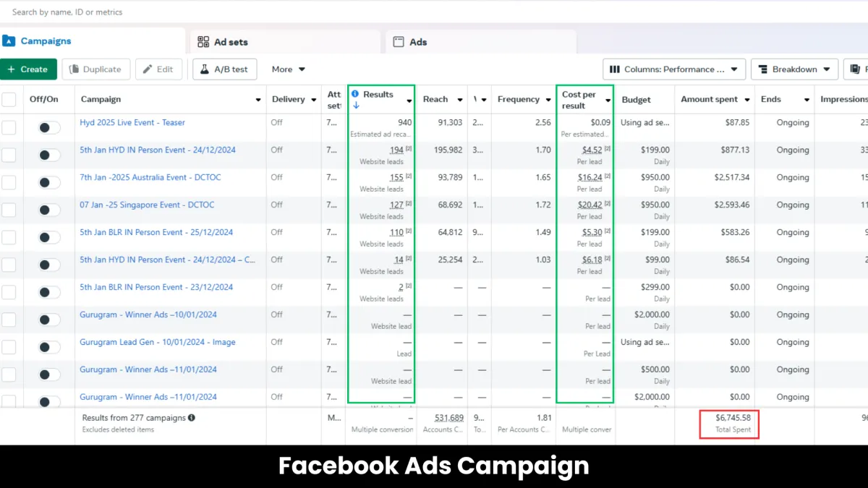Screen dimensions: 868x488
Task: Click the Campaigns tab folder icon
Action: pos(9,41)
